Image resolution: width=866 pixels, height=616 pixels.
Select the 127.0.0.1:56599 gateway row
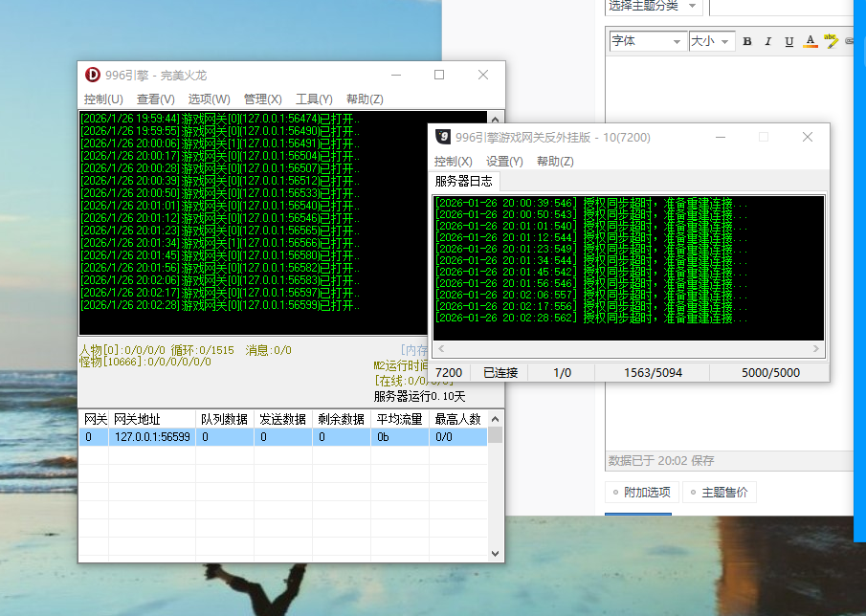151,436
